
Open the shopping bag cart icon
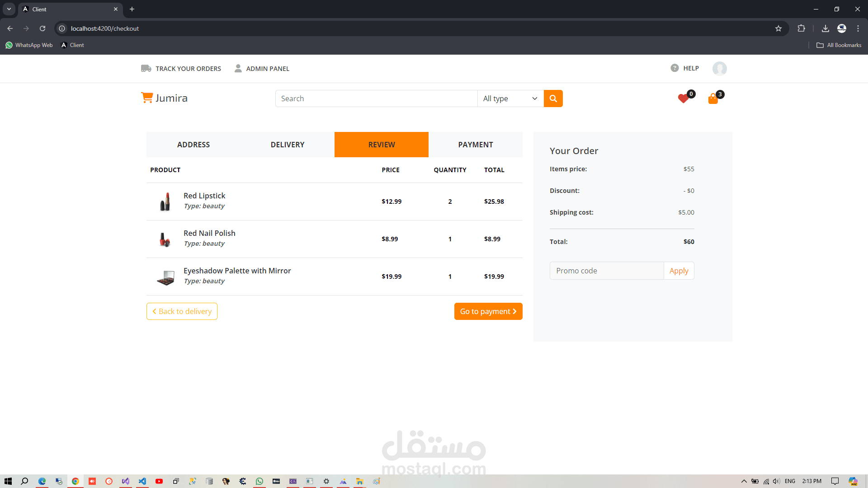[x=713, y=99]
